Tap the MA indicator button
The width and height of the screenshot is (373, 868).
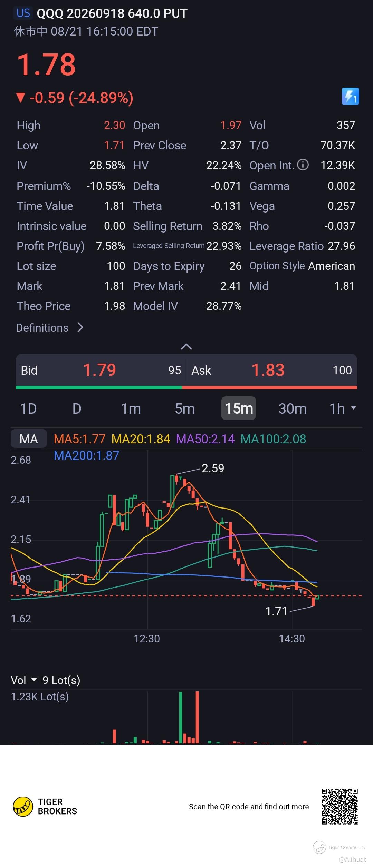coord(29,439)
